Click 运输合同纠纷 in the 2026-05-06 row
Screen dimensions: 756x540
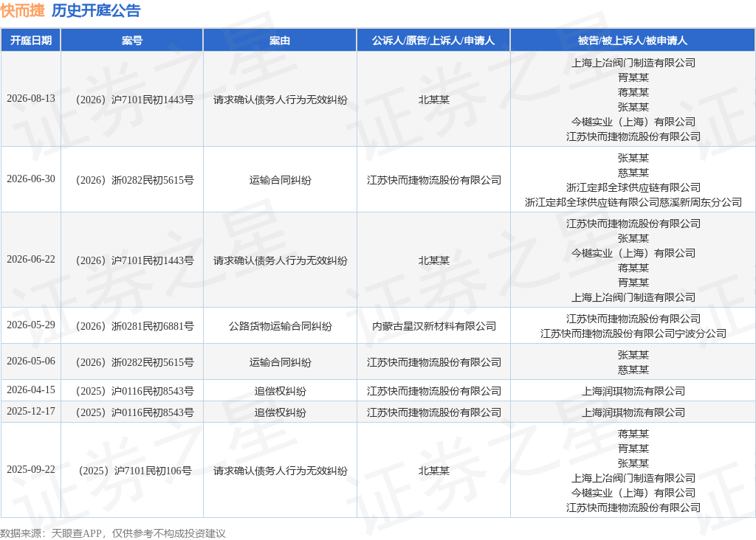[280, 362]
